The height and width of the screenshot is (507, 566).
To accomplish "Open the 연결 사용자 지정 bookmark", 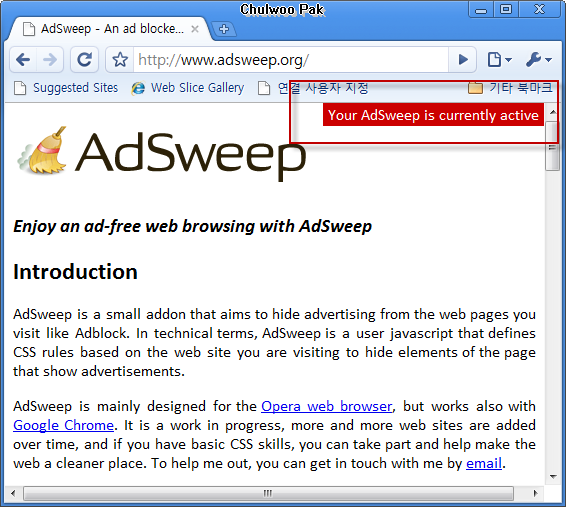I will pos(313,88).
